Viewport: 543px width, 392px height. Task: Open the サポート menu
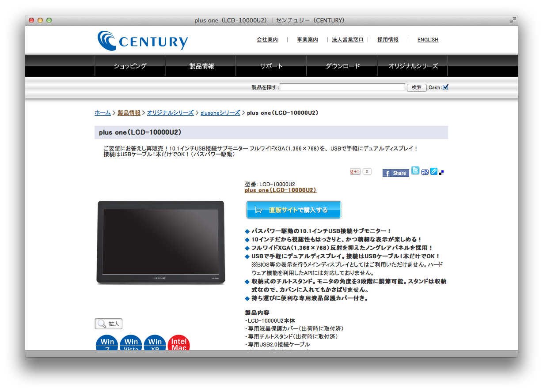[x=271, y=66]
